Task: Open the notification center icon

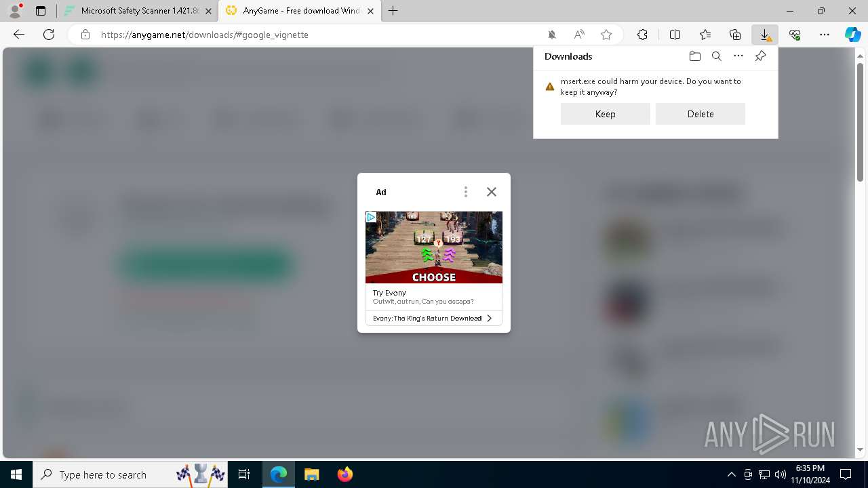Action: (846, 474)
